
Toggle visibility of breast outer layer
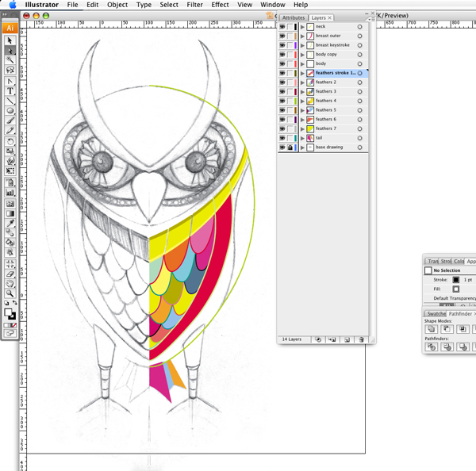pos(282,36)
